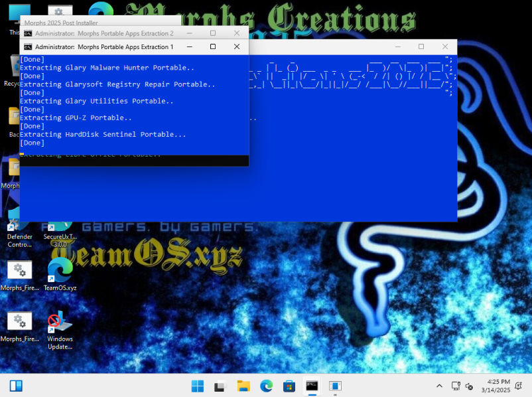
Task: Select the Morph folder desktop icon
Action: pos(10,174)
